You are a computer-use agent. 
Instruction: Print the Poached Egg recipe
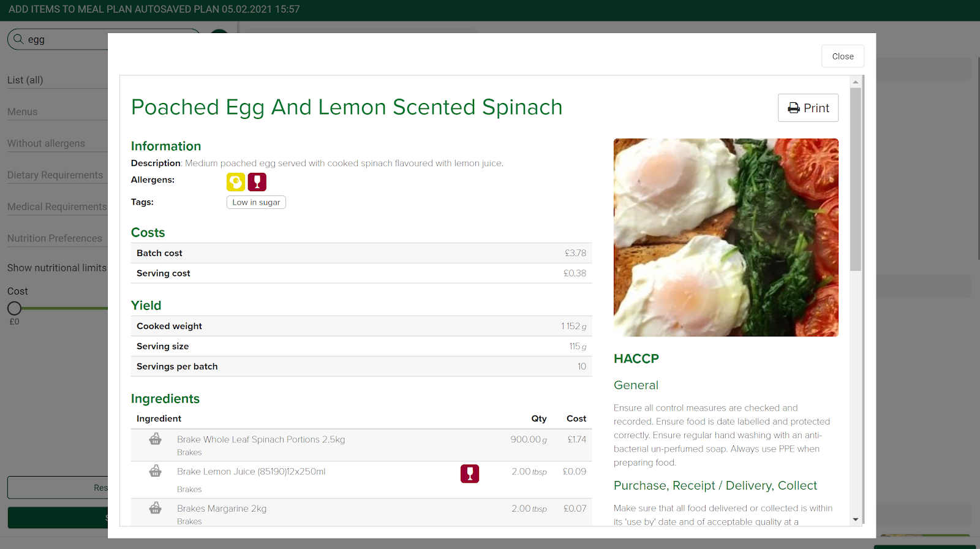[808, 108]
